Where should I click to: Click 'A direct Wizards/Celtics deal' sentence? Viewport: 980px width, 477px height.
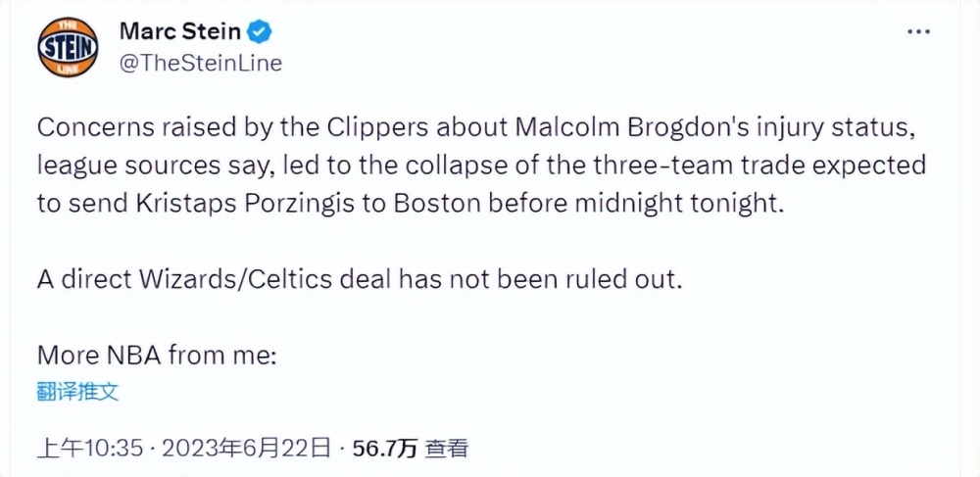click(359, 280)
